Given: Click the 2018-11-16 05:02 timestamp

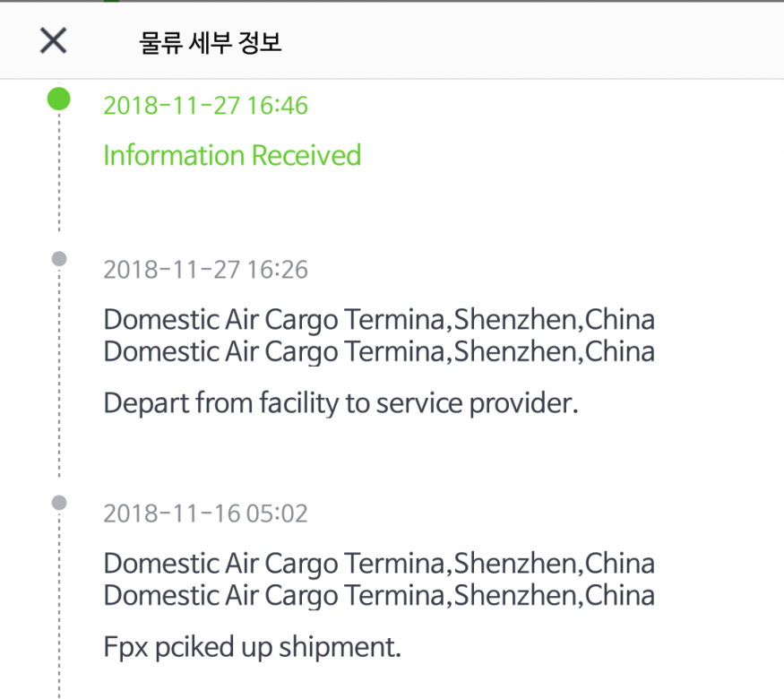Looking at the screenshot, I should pyautogui.click(x=205, y=513).
